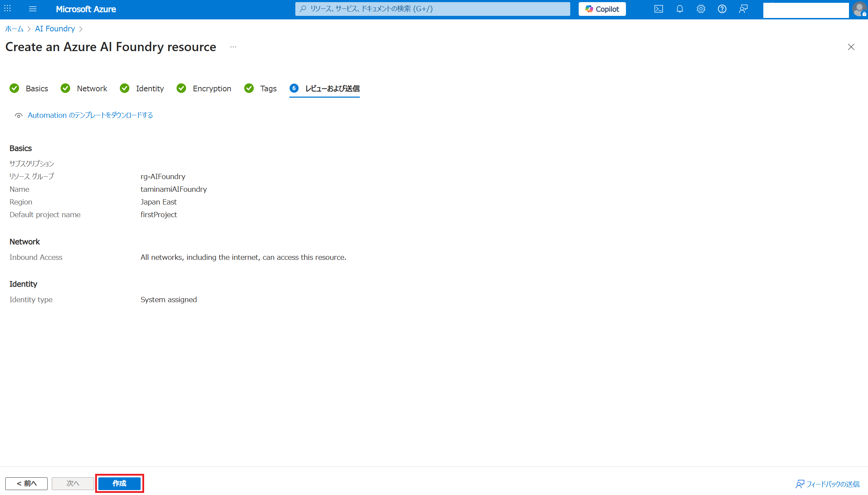868x495 pixels.
Task: Open portal settings gear
Action: (x=701, y=9)
